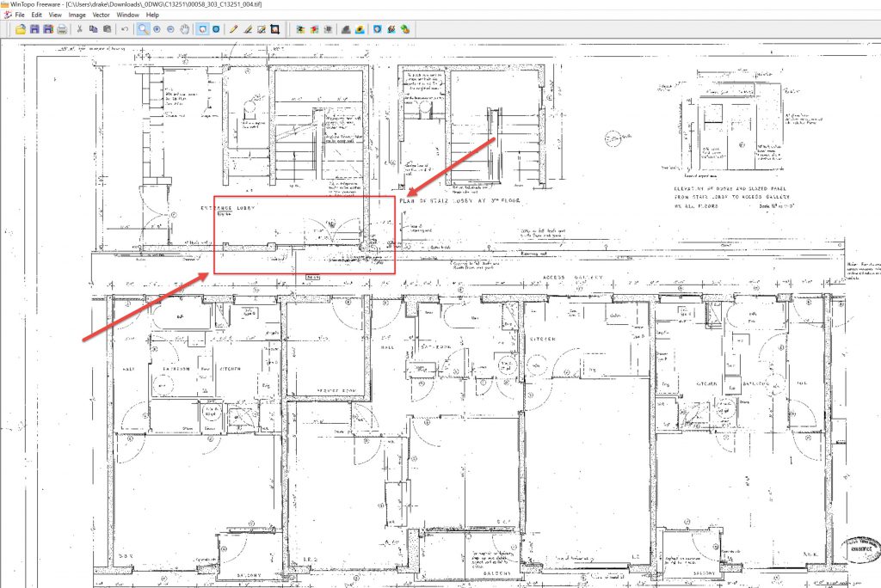Image resolution: width=881 pixels, height=588 pixels.
Task: Click the Print icon in the toolbar
Action: 62,29
